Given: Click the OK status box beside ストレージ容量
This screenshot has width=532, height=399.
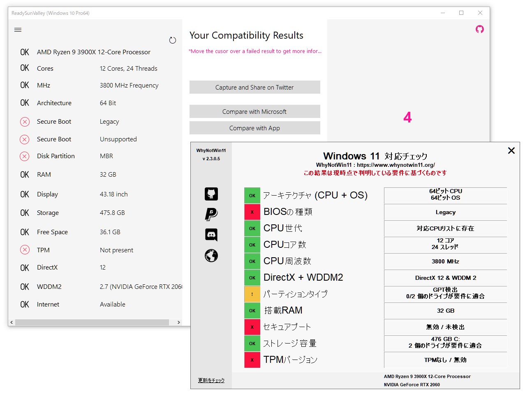Looking at the screenshot, I should (x=252, y=344).
